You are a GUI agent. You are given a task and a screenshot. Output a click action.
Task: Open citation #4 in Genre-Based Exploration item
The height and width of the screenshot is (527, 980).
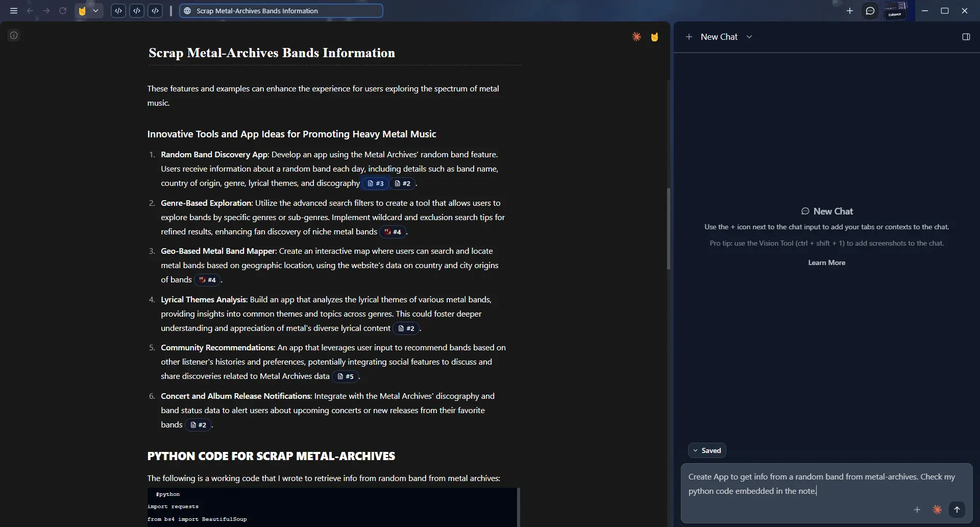[x=393, y=232]
